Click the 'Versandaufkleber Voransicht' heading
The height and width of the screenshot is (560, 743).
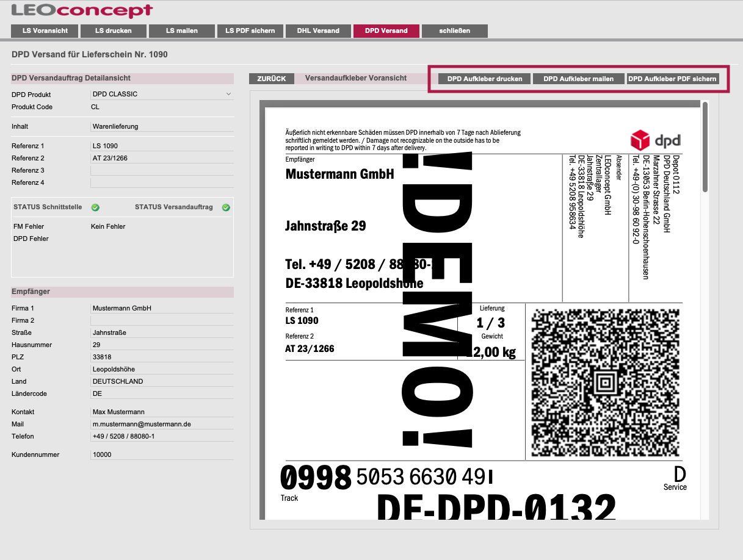pos(356,78)
